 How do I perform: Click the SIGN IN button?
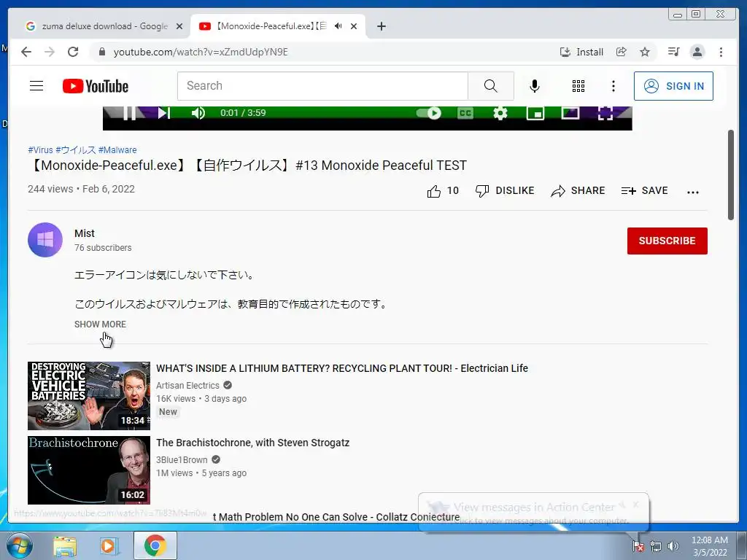[x=673, y=86]
